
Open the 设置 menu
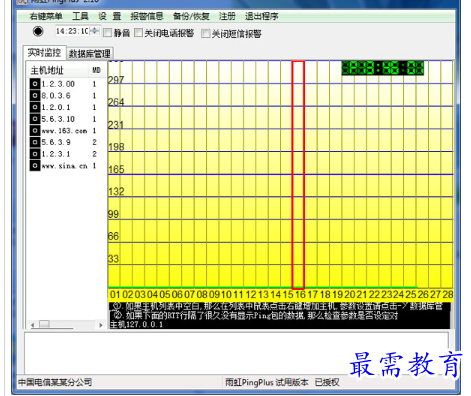109,16
